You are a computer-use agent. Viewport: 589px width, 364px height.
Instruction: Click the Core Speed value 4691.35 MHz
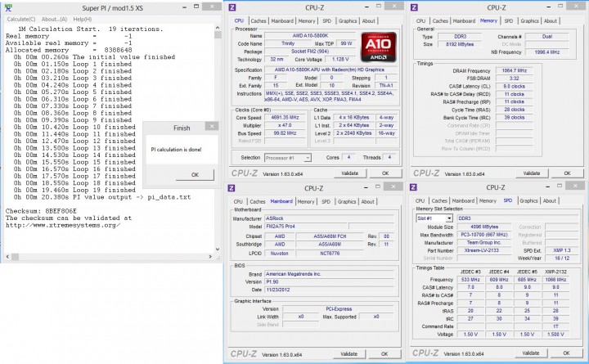pyautogui.click(x=286, y=118)
